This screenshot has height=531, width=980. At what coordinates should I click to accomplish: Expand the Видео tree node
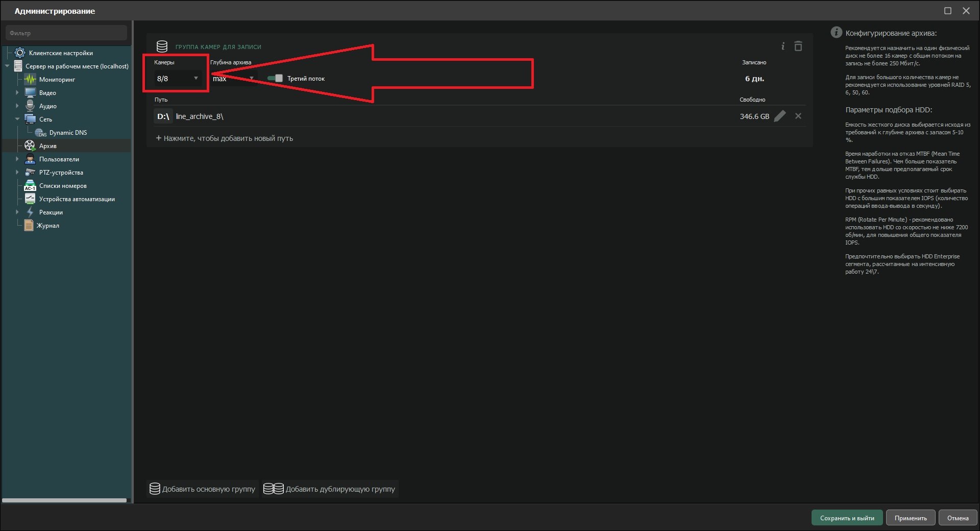pos(17,93)
